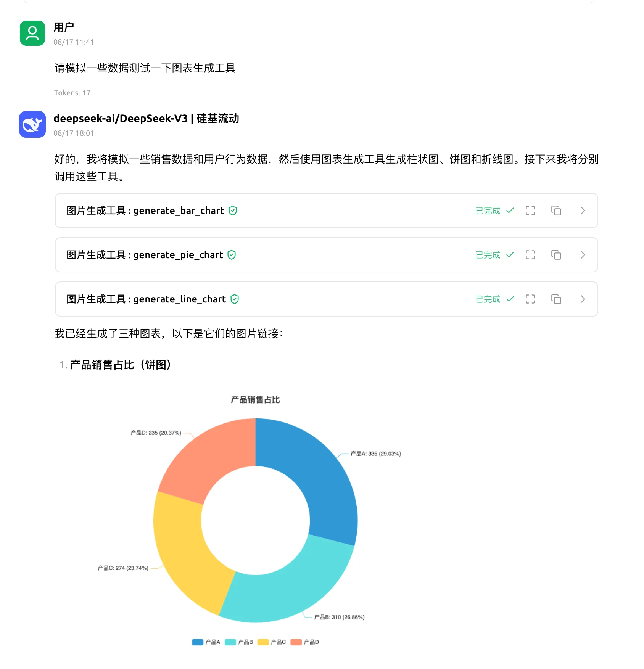The width and height of the screenshot is (644, 669).
Task: Copy the generate_bar_chart tool output
Action: coord(556,211)
